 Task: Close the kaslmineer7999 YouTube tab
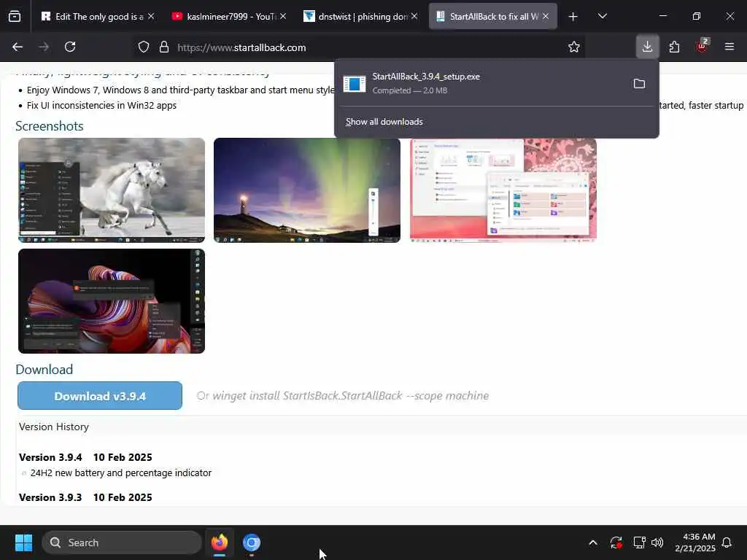pyautogui.click(x=283, y=16)
